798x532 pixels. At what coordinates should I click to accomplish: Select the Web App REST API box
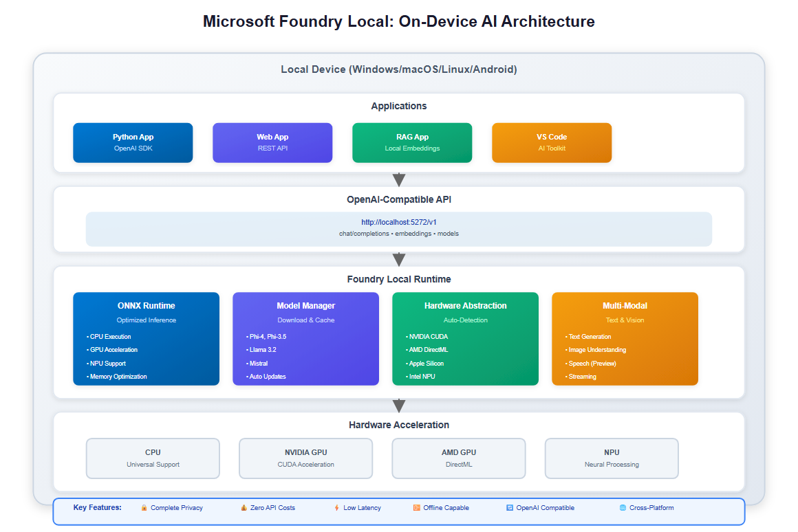(272, 142)
